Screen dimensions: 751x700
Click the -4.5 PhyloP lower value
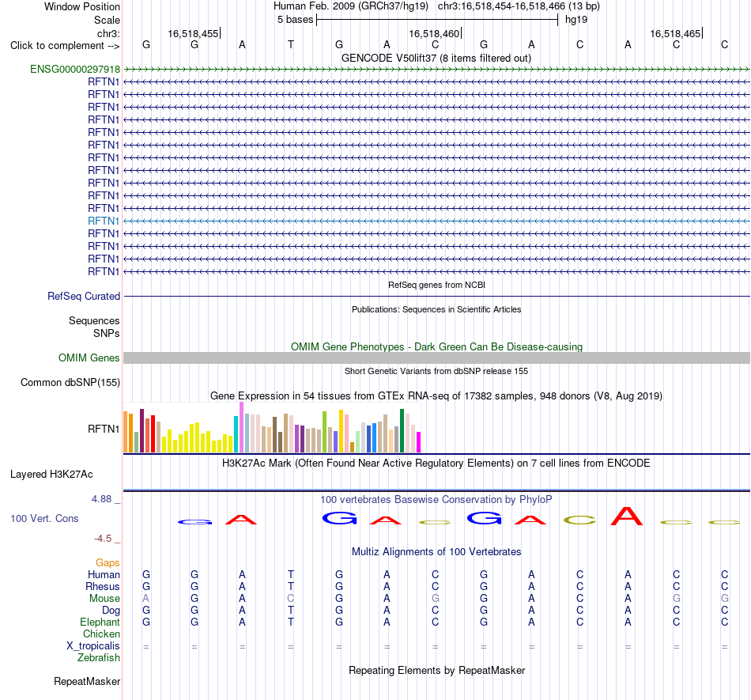[x=103, y=539]
